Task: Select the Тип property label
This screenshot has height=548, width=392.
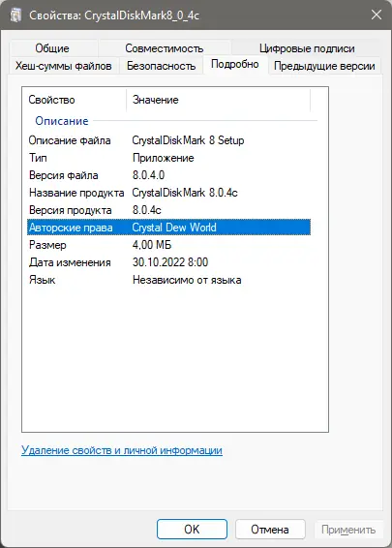Action: 38,158
